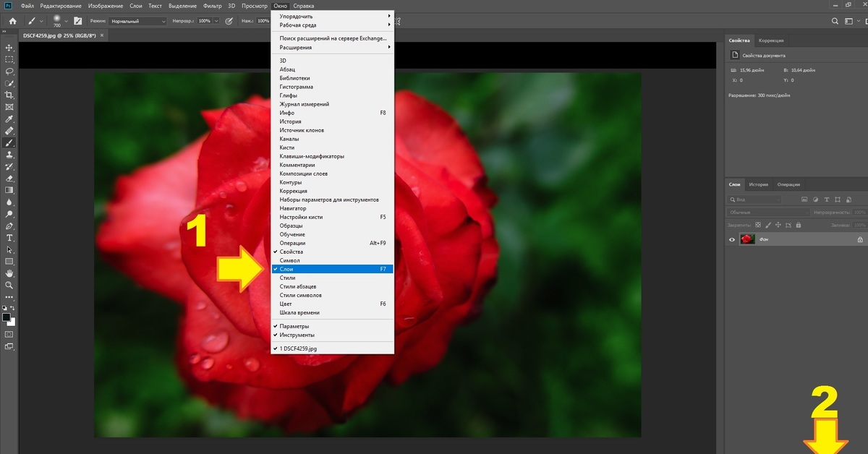868x454 pixels.
Task: Click the background color swatch
Action: [12, 322]
